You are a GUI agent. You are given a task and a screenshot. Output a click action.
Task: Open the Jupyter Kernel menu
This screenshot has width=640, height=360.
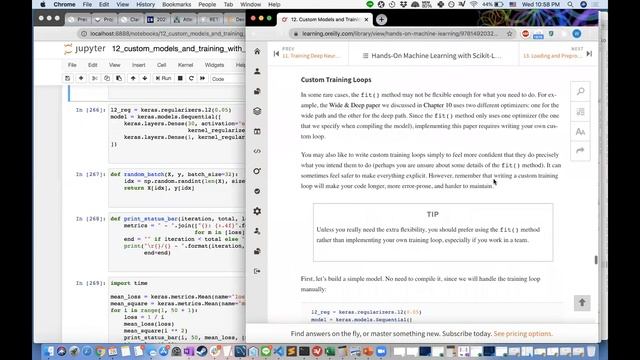coord(185,65)
